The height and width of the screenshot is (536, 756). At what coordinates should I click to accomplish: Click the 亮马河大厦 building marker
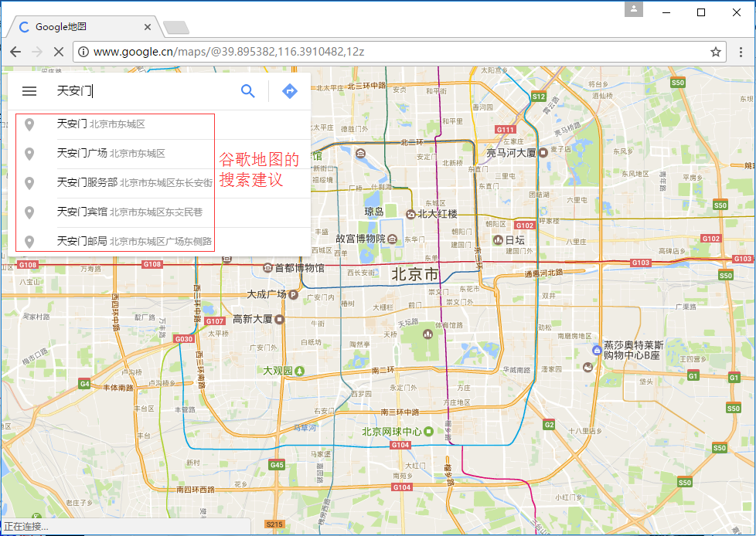[x=543, y=153]
